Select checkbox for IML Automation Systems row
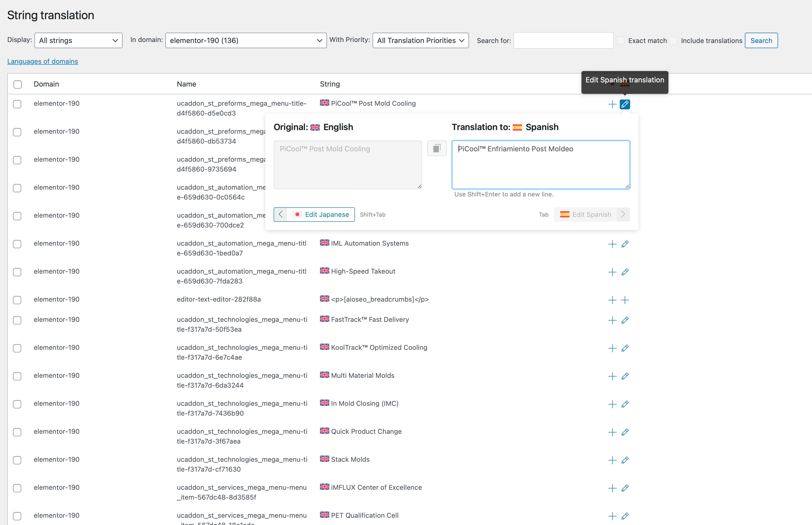Screen dimensions: 812x525 [17, 244]
